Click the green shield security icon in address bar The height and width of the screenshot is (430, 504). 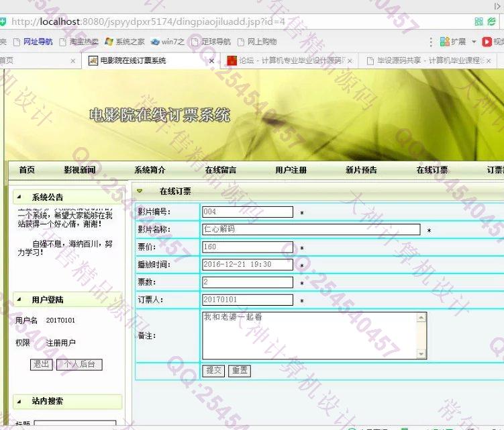(3, 22)
